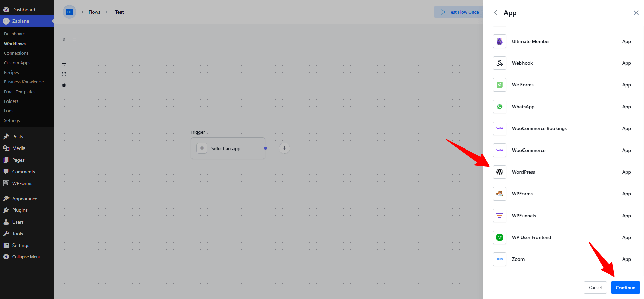The image size is (644, 299).
Task: Open the Plugins menu
Action: tap(27, 210)
